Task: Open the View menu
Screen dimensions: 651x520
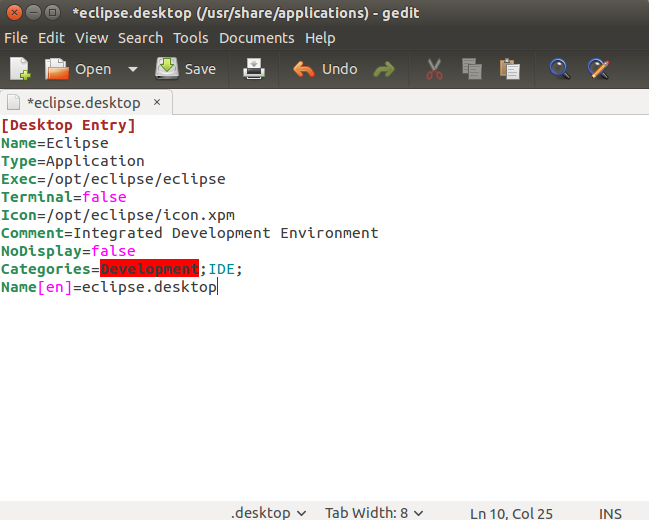Action: pyautogui.click(x=91, y=38)
